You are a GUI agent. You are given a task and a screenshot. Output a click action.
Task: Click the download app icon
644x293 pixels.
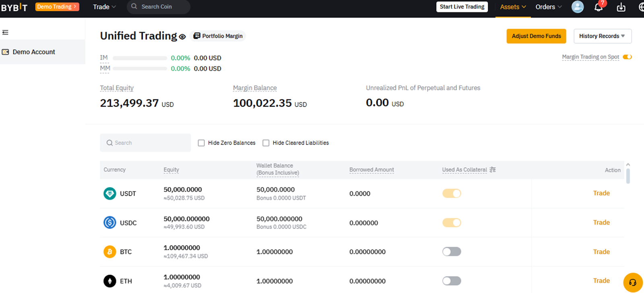click(621, 7)
